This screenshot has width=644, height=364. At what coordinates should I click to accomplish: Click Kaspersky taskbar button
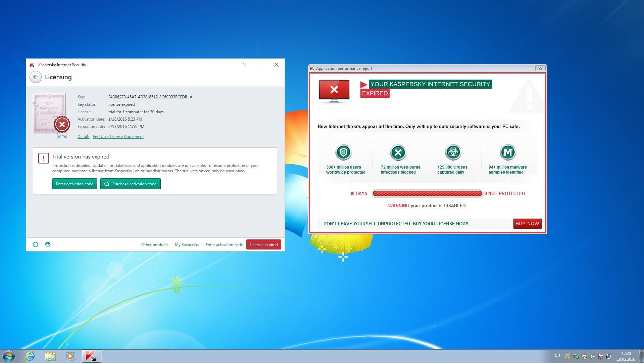(91, 356)
